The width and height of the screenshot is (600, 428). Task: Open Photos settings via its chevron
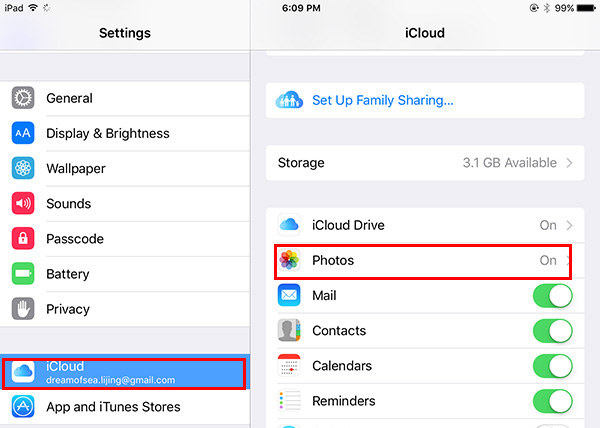[568, 260]
